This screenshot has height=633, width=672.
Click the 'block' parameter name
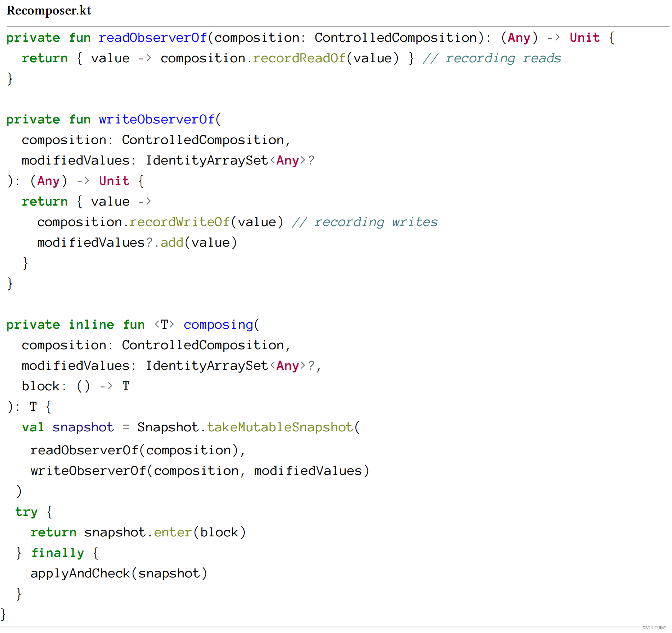coord(41,386)
